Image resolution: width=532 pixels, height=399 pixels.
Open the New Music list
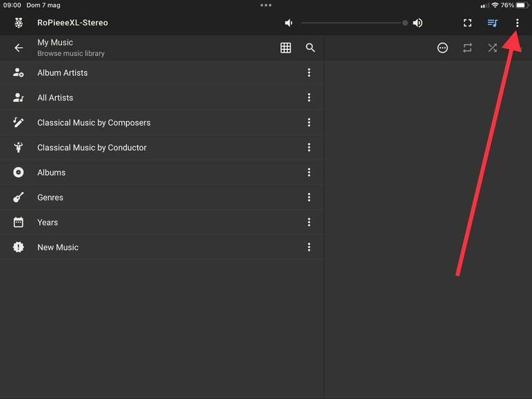coord(58,247)
